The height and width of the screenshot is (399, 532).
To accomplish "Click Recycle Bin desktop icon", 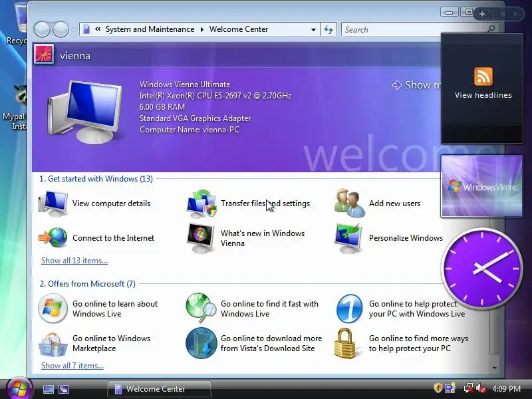I will pyautogui.click(x=17, y=24).
